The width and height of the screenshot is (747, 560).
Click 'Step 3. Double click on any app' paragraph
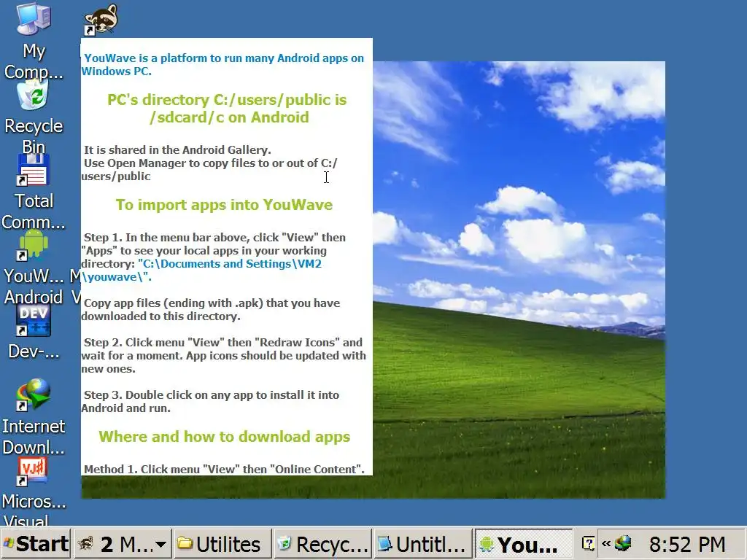pyautogui.click(x=210, y=402)
